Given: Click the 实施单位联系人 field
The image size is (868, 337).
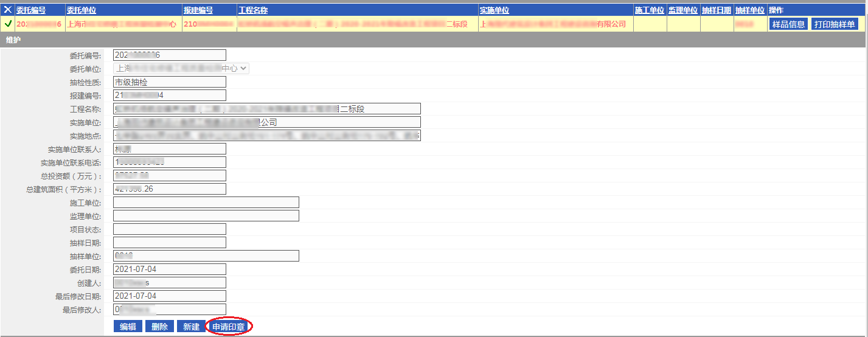Looking at the screenshot, I should pyautogui.click(x=170, y=149).
